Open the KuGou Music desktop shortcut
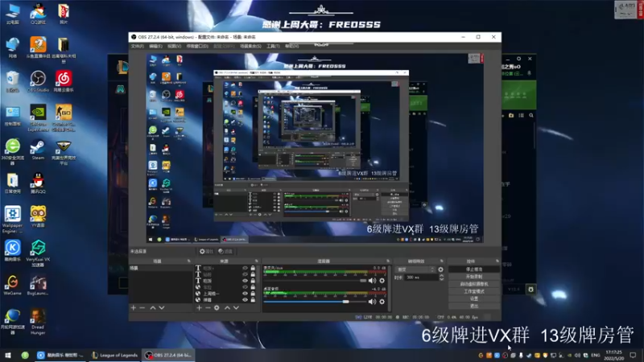 [x=13, y=250]
